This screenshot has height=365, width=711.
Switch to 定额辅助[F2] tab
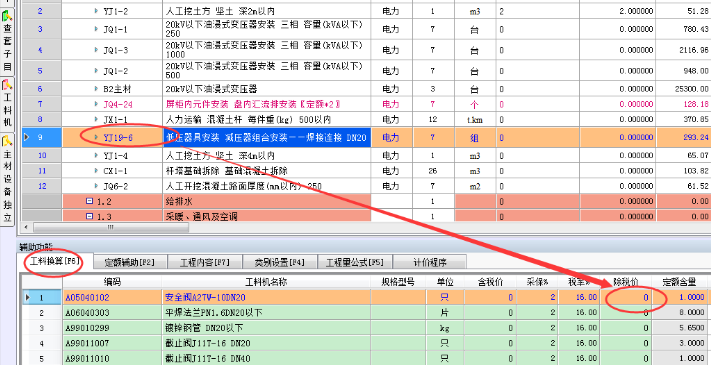tap(130, 262)
